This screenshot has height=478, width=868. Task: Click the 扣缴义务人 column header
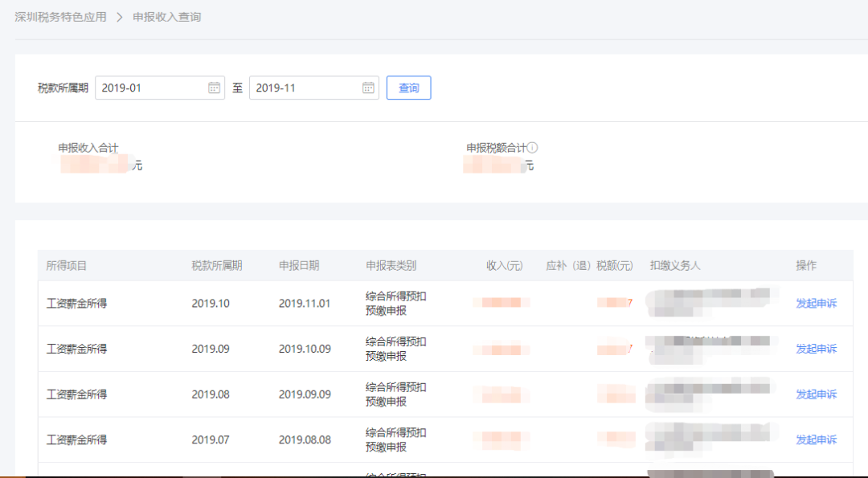tap(675, 265)
